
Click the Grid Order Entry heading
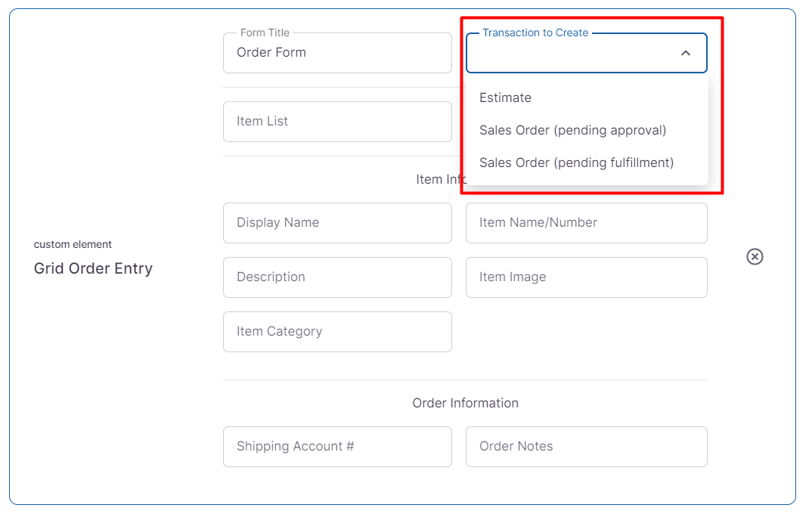[x=93, y=268]
